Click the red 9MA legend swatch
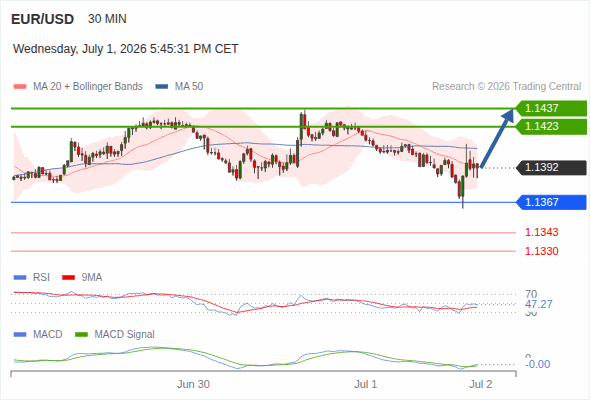The width and height of the screenshot is (590, 400). [68, 278]
